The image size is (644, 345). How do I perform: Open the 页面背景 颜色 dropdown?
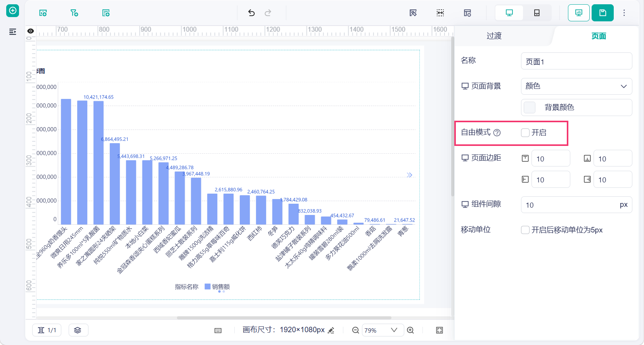[x=576, y=86]
